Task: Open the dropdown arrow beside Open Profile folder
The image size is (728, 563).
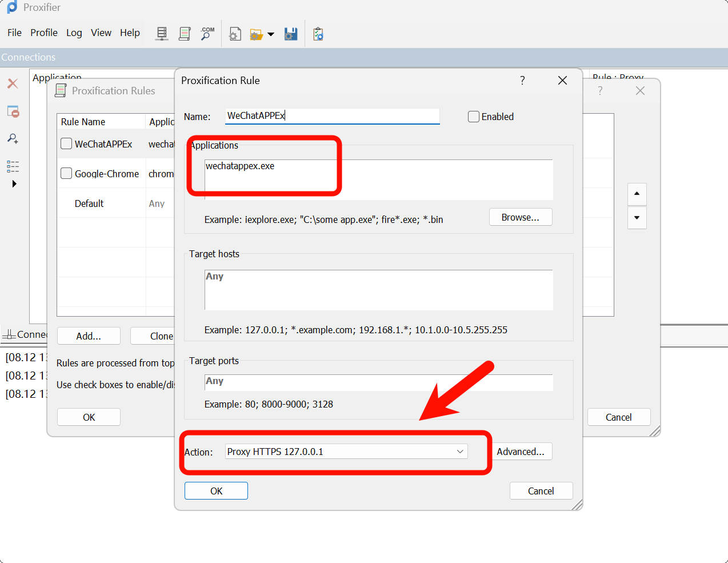Action: pyautogui.click(x=271, y=34)
